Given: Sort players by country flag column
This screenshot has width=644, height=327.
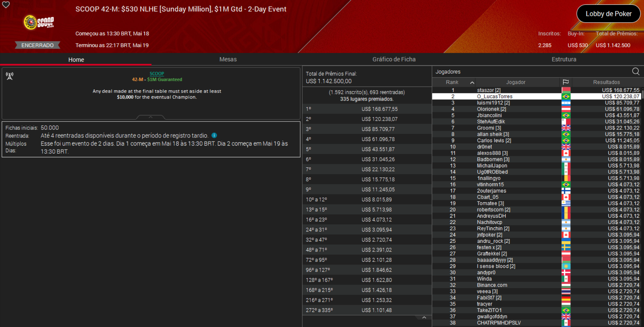Looking at the screenshot, I should click(566, 82).
